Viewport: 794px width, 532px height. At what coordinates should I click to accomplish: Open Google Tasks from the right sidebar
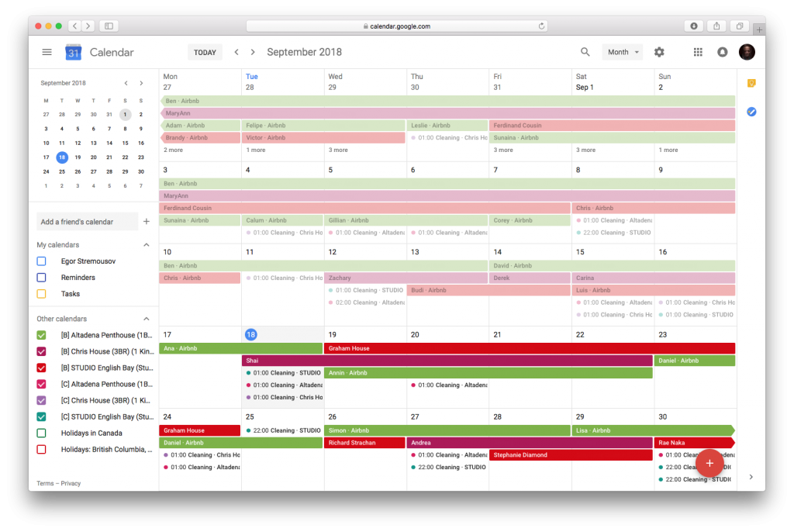pos(750,112)
